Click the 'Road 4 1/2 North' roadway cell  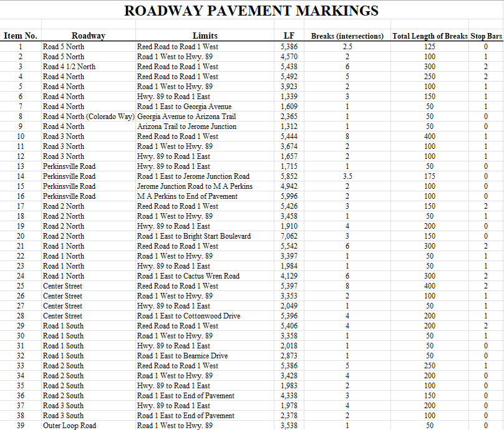tap(69, 67)
